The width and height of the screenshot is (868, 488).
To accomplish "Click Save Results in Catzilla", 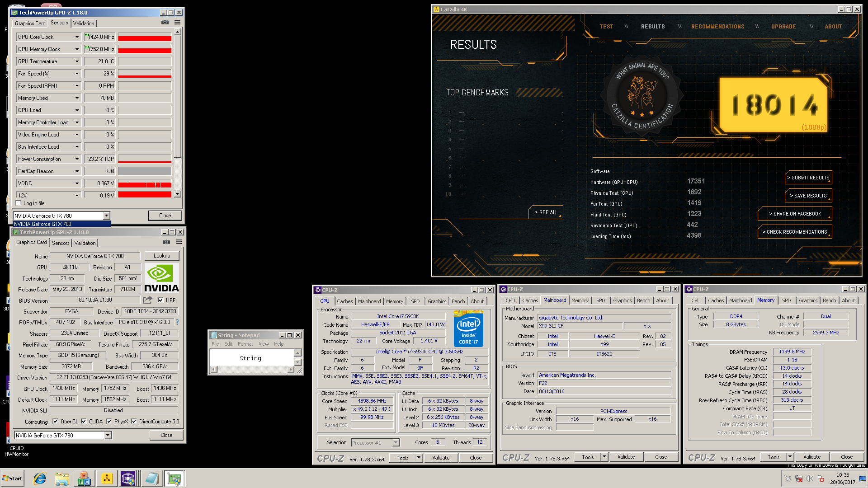I will coord(809,196).
